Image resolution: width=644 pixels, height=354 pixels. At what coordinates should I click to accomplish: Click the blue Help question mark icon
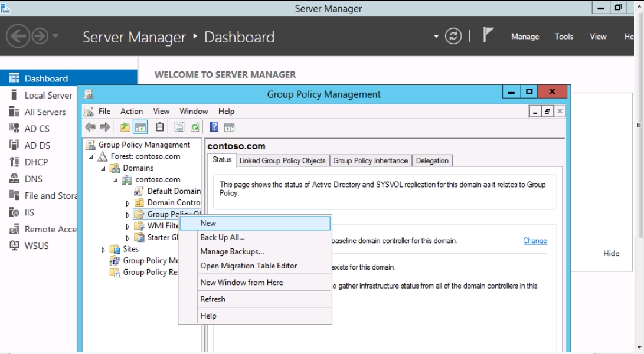point(214,127)
